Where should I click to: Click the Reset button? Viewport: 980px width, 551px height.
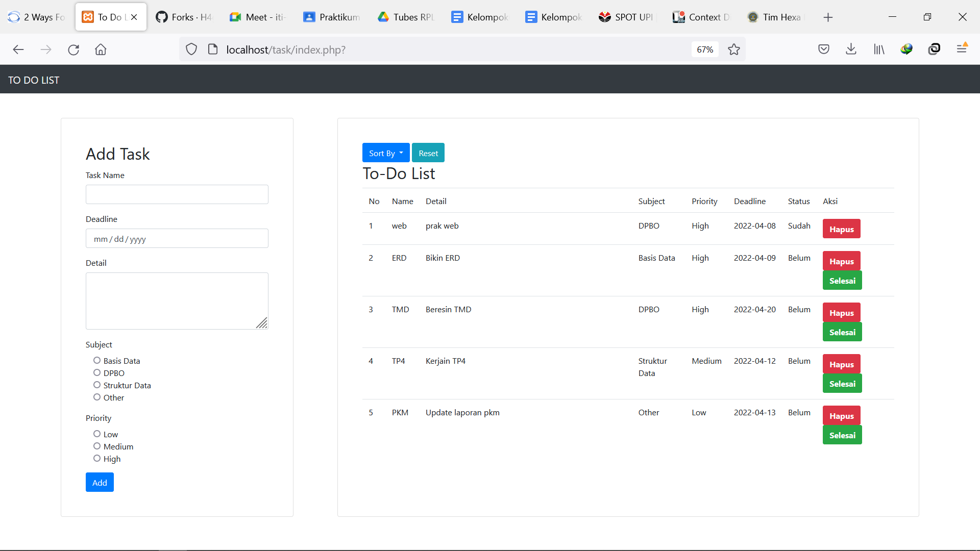[x=428, y=153]
